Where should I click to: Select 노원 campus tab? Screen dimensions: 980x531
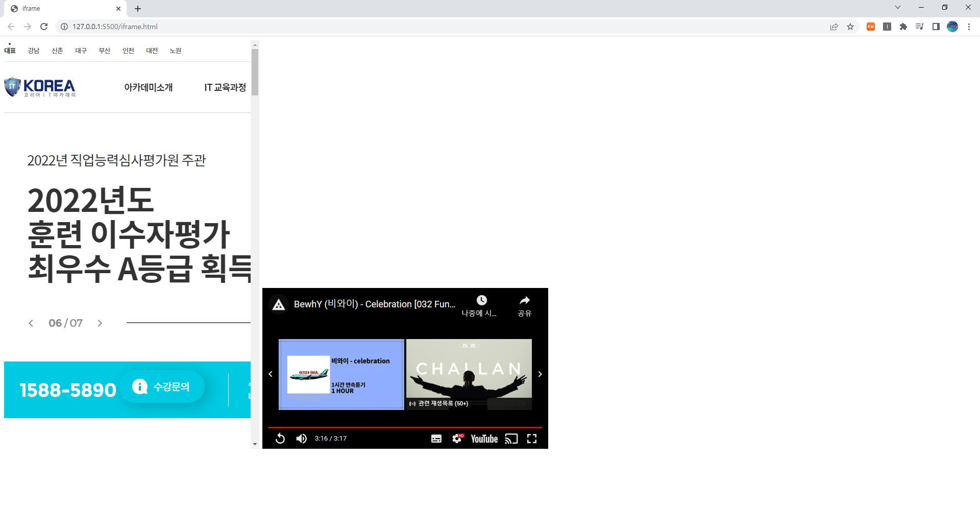click(176, 51)
